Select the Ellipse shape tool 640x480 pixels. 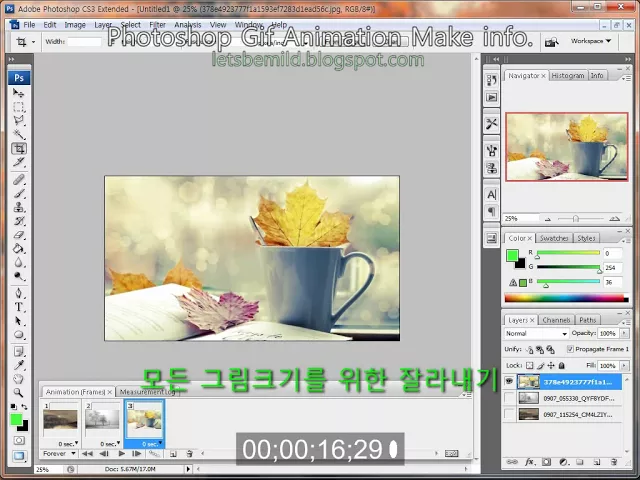(x=18, y=335)
